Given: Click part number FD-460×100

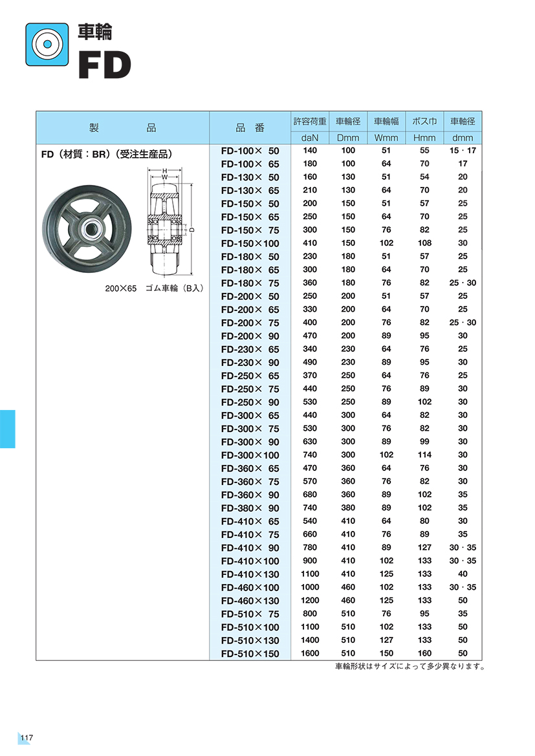Looking at the screenshot, I should pyautogui.click(x=250, y=588).
